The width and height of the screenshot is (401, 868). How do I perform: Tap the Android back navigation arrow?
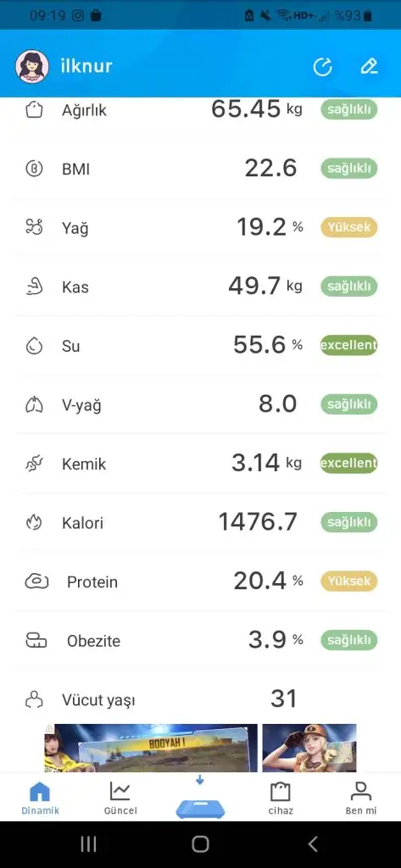pyautogui.click(x=313, y=844)
